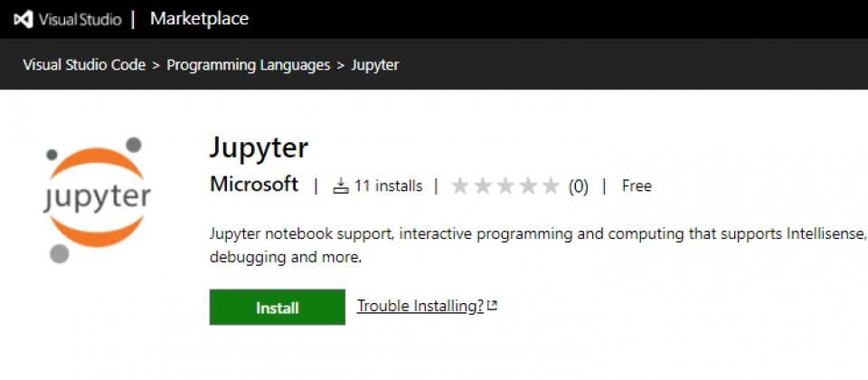The height and width of the screenshot is (380, 868).
Task: Open the (0) review count
Action: click(578, 186)
